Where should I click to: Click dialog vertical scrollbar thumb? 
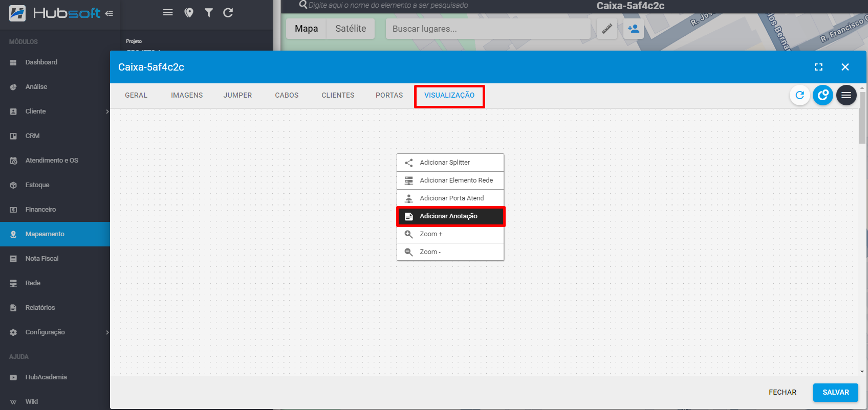click(x=862, y=118)
